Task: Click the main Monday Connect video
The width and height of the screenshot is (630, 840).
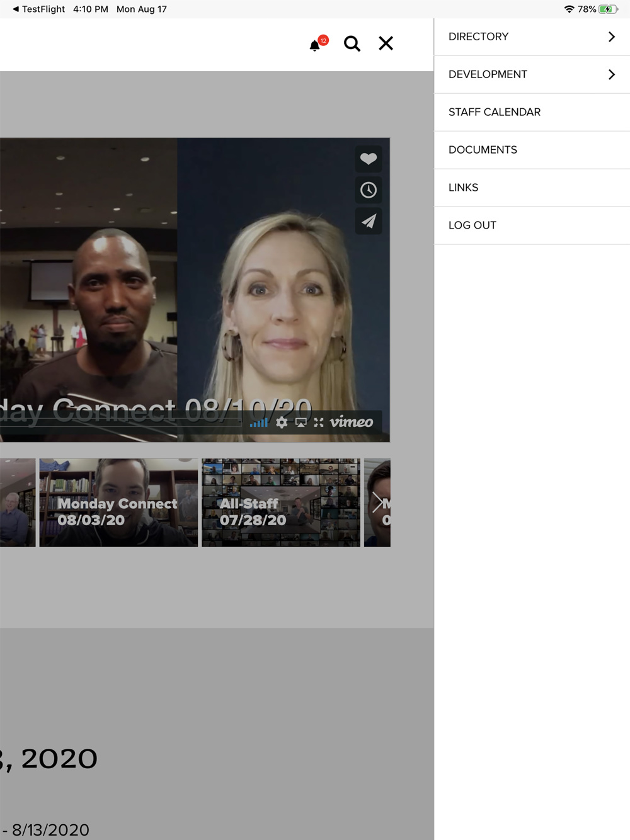Action: [195, 290]
